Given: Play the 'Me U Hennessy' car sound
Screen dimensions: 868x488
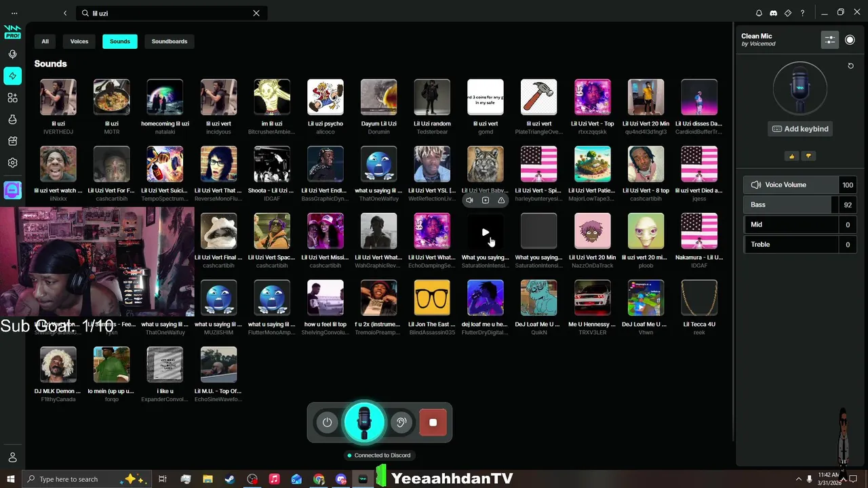Looking at the screenshot, I should [x=593, y=298].
